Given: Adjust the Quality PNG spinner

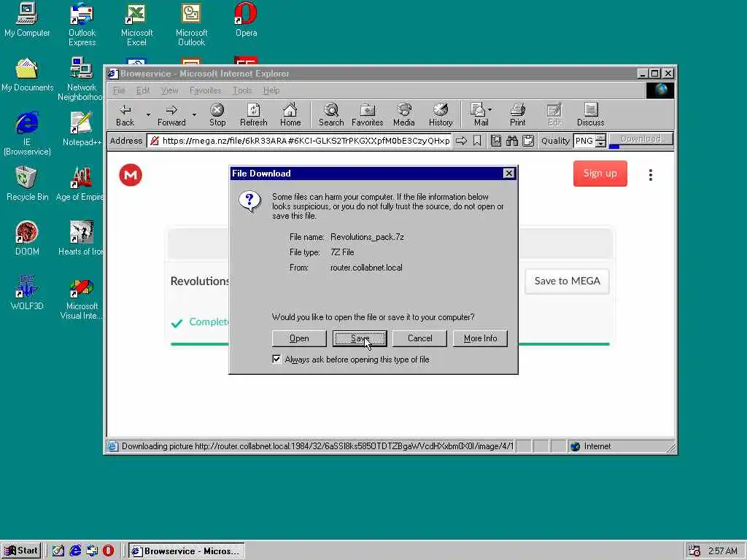Looking at the screenshot, I should click(601, 141).
